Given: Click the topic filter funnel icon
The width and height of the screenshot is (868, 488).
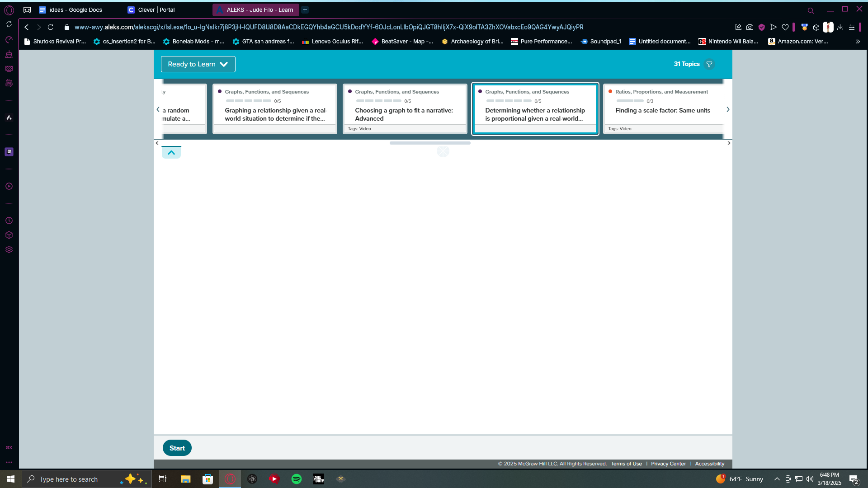Looking at the screenshot, I should 709,64.
